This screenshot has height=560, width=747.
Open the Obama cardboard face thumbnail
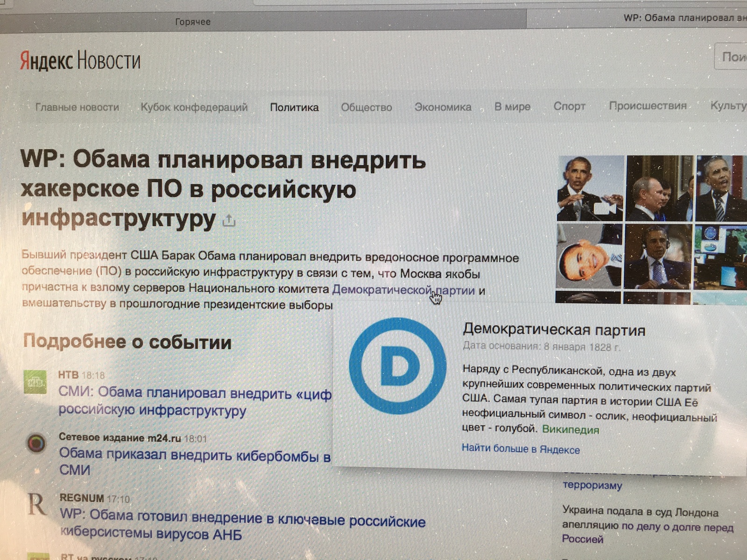[589, 256]
